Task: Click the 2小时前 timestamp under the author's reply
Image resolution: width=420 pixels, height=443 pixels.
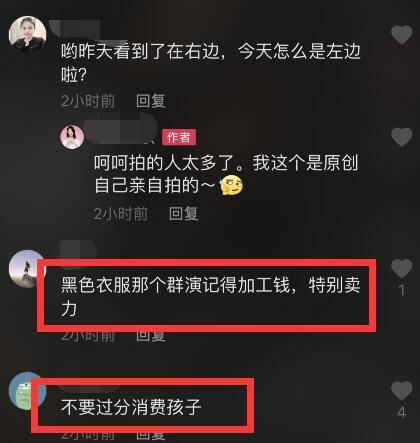Action: pos(121,214)
